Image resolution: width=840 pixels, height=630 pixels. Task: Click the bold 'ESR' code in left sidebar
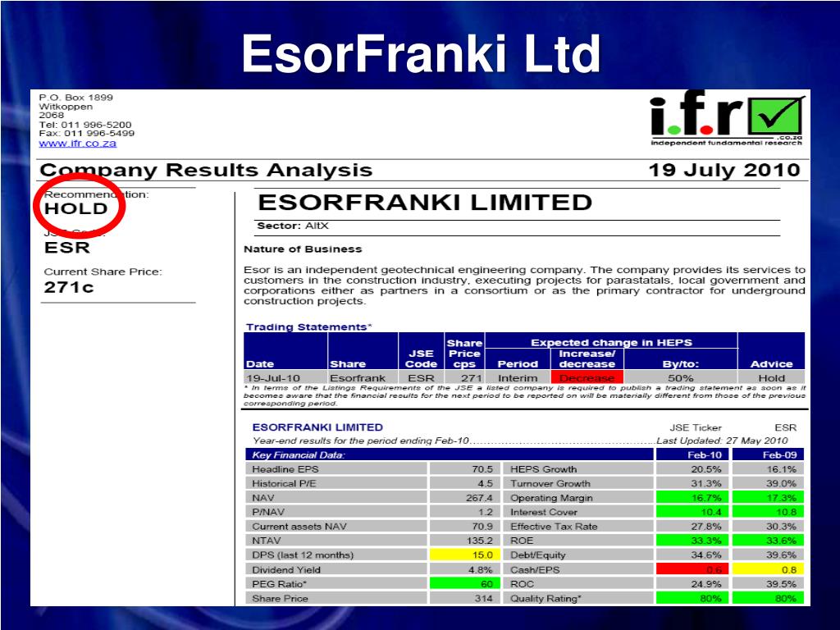(x=67, y=248)
